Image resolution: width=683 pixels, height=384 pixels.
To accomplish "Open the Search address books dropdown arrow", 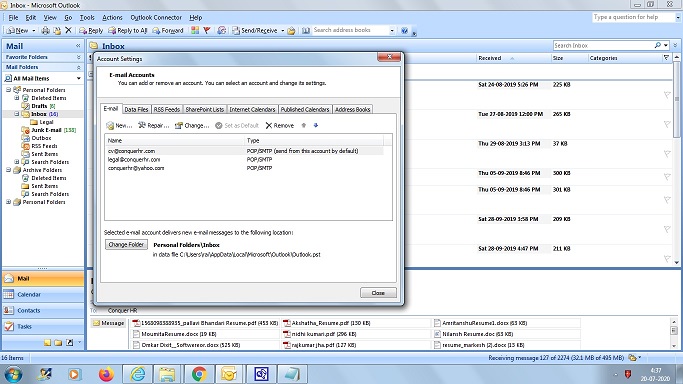I will tap(392, 30).
